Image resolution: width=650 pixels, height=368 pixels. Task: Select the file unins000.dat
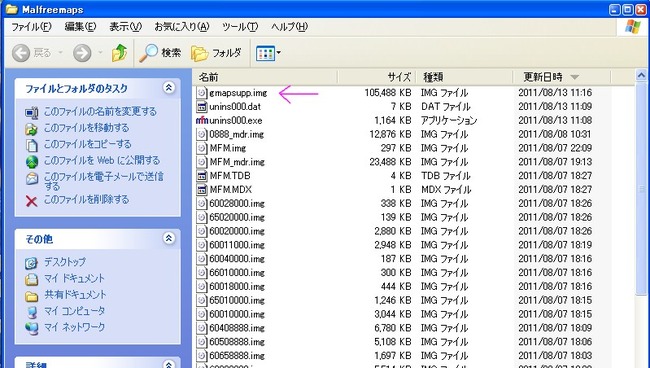(235, 107)
